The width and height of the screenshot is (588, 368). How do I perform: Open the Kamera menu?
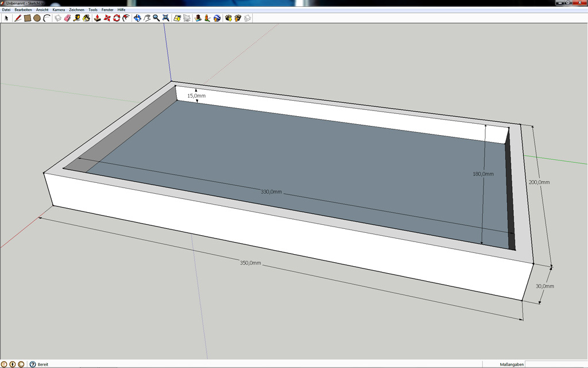click(x=59, y=10)
